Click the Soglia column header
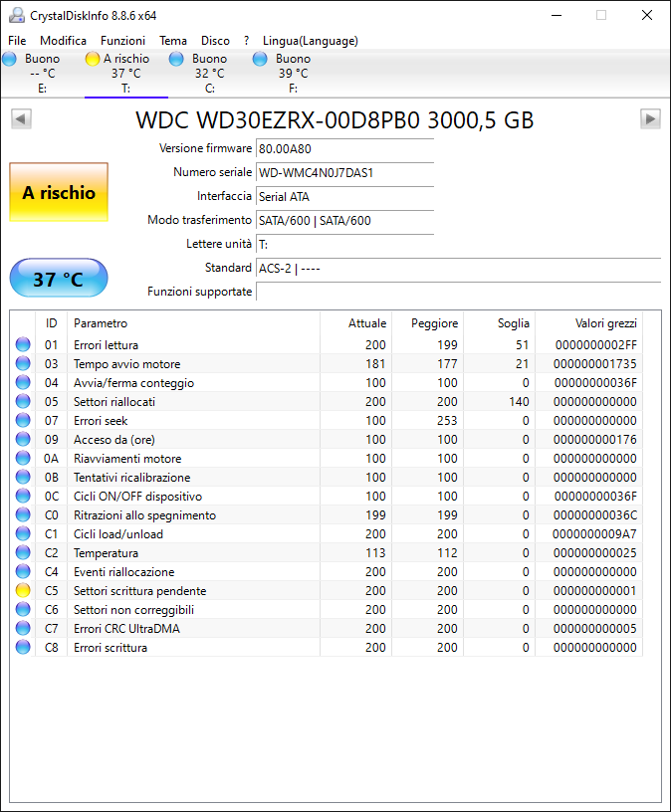This screenshot has width=671, height=812. pyautogui.click(x=499, y=323)
